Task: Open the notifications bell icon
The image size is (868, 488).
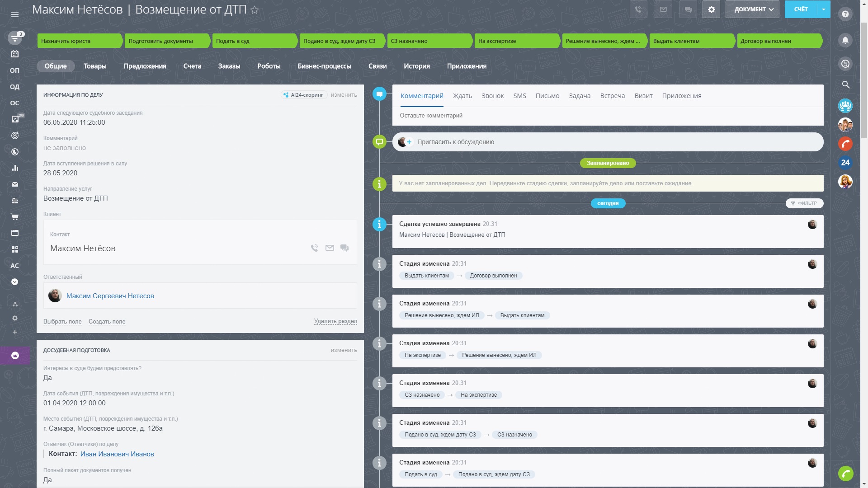Action: click(x=845, y=40)
